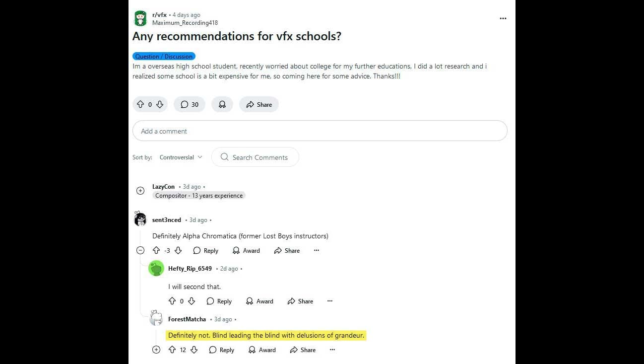This screenshot has height=364, width=644.
Task: Upvote the main vfx schools post
Action: click(x=140, y=104)
